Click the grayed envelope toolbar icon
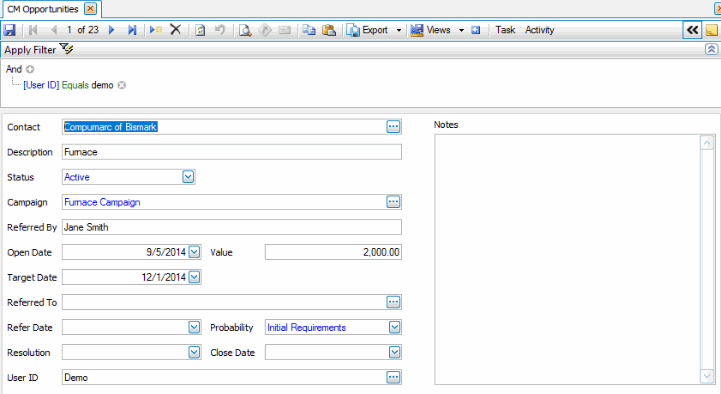This screenshot has height=394, width=721. (285, 30)
